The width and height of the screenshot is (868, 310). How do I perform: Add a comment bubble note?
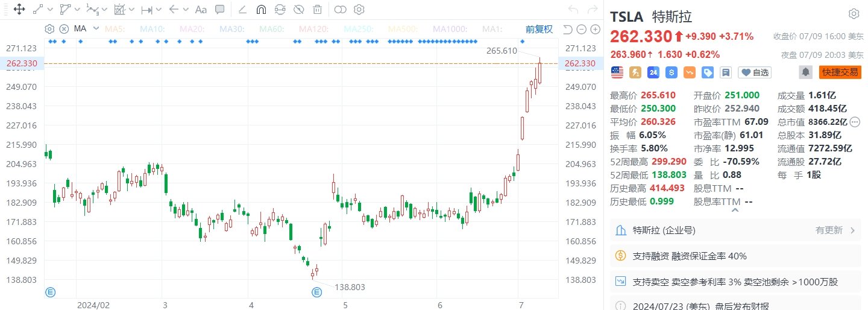(220, 9)
